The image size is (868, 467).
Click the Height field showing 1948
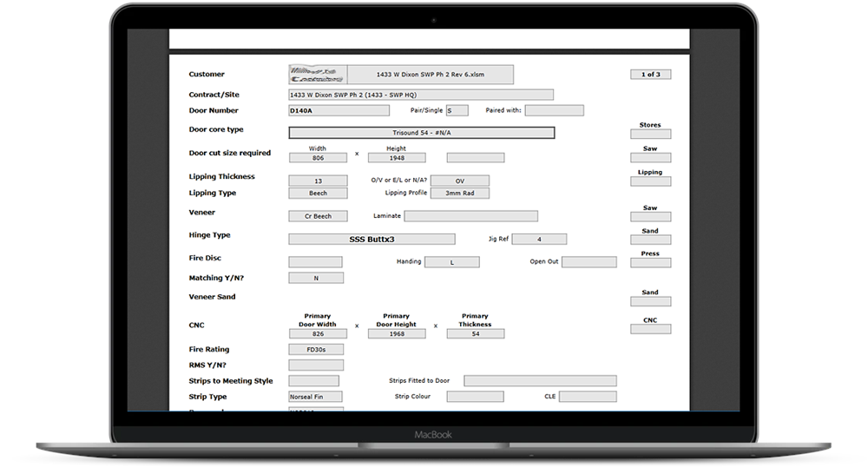tap(397, 158)
